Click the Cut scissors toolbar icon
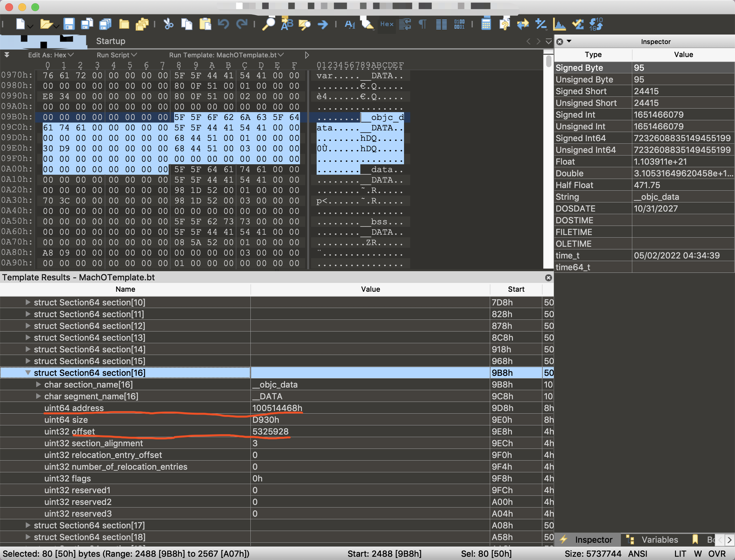Viewport: 735px width, 560px height. (168, 24)
